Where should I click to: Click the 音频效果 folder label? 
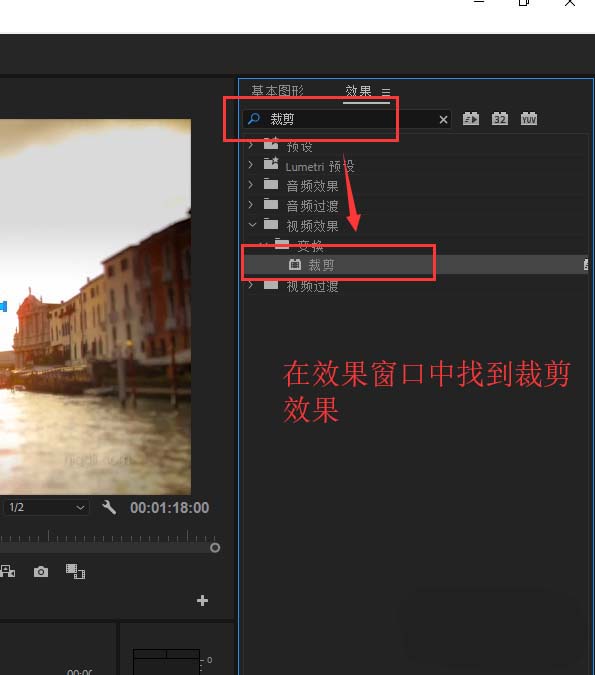pyautogui.click(x=312, y=186)
